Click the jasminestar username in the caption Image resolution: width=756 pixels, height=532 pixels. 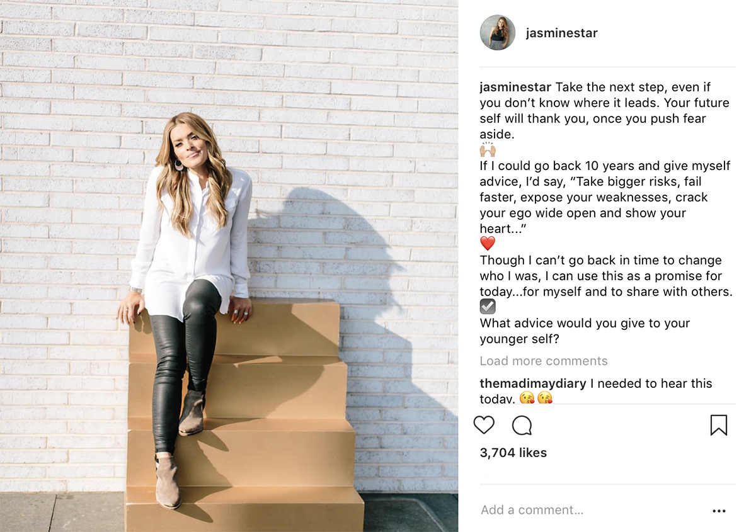pyautogui.click(x=515, y=87)
